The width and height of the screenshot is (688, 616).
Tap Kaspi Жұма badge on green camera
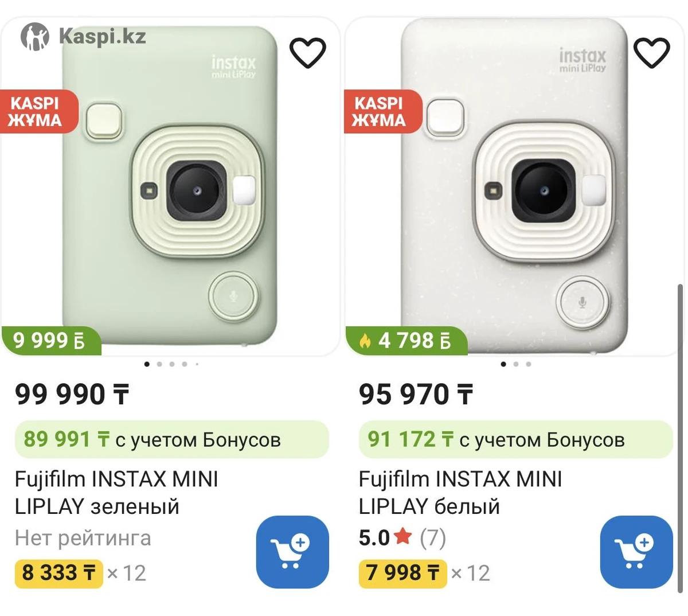pos(37,111)
